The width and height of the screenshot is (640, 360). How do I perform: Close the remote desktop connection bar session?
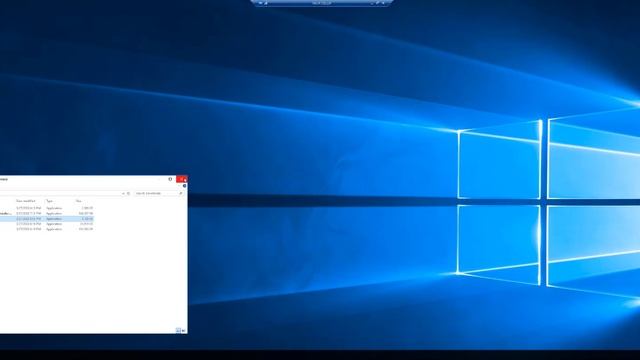(383, 3)
